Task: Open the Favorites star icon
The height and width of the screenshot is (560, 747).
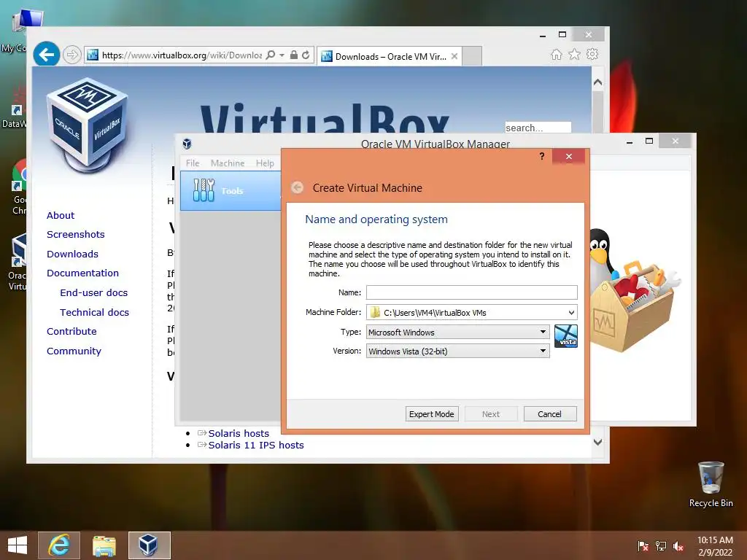Action: 575,55
